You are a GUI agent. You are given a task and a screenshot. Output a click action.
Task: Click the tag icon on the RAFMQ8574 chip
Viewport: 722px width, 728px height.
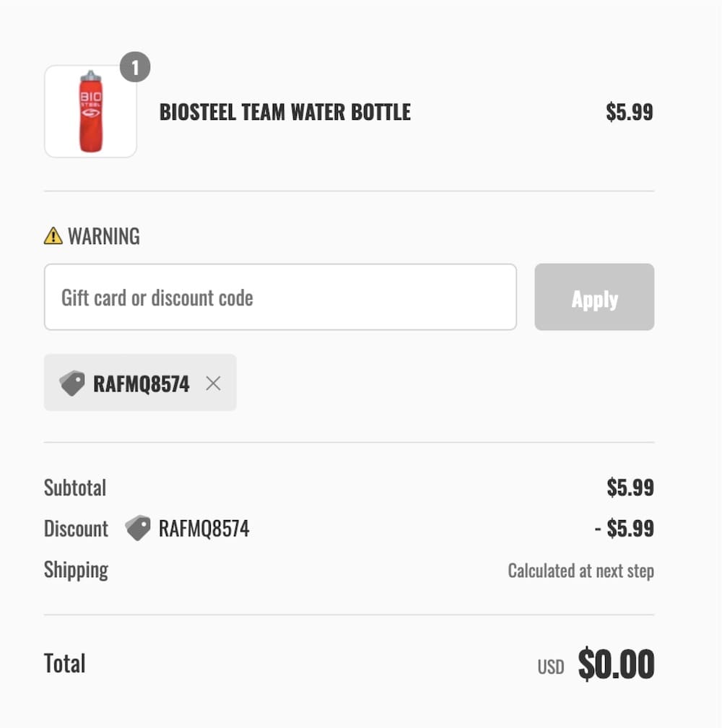(72, 383)
